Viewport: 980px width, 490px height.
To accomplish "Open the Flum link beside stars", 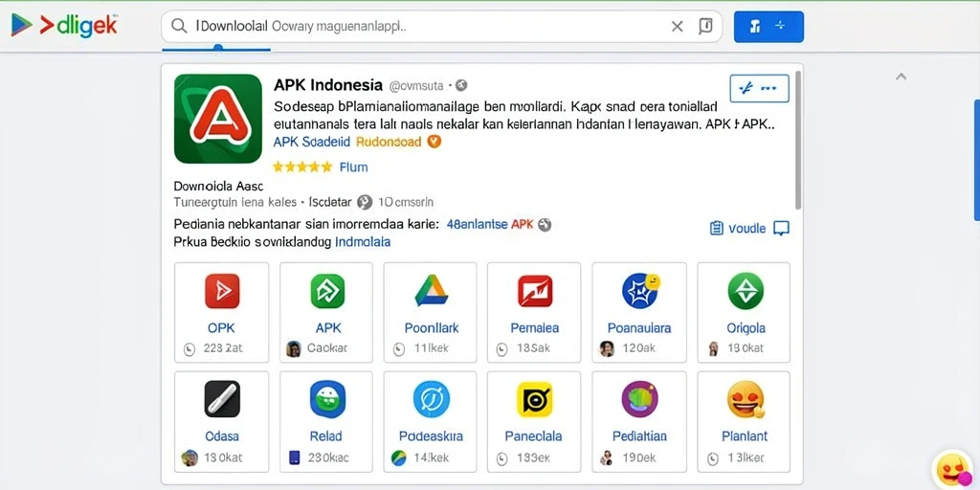I will pos(353,167).
